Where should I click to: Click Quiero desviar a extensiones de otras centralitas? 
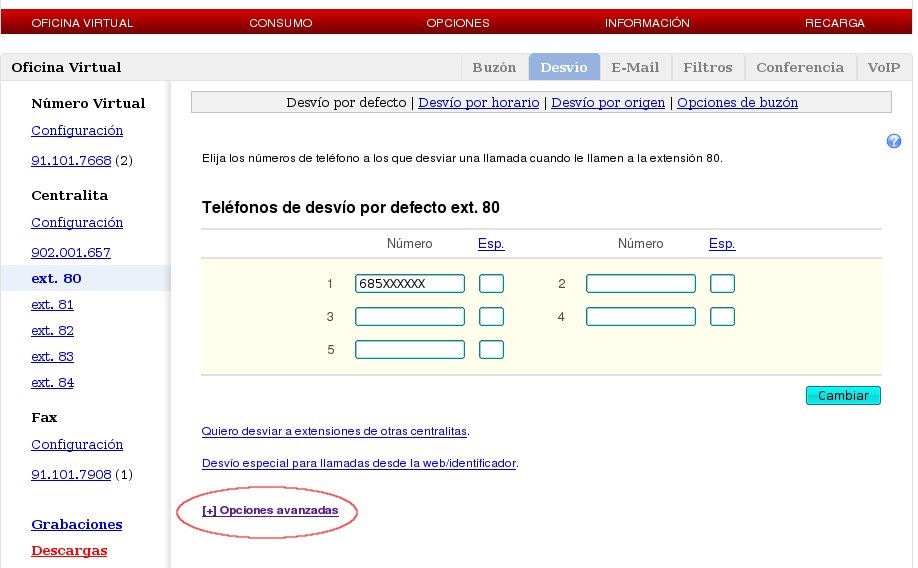click(x=334, y=432)
